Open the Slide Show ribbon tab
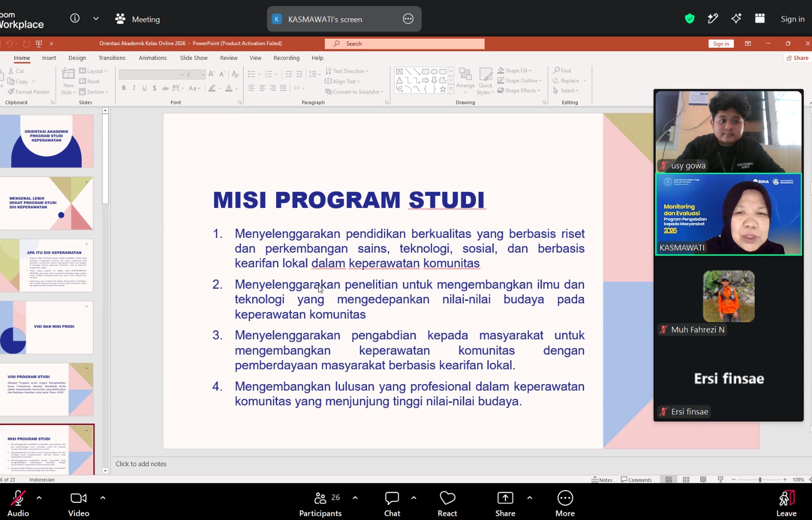 (x=194, y=58)
